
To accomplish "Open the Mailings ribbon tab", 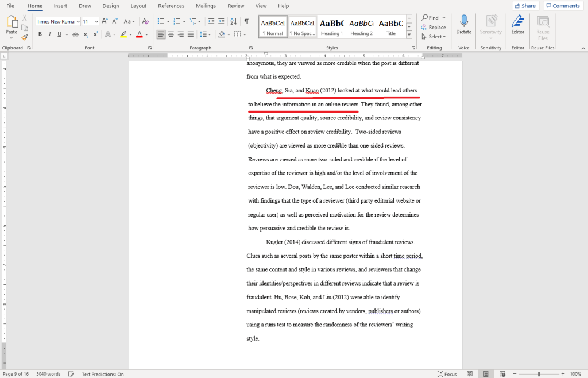I will click(206, 6).
